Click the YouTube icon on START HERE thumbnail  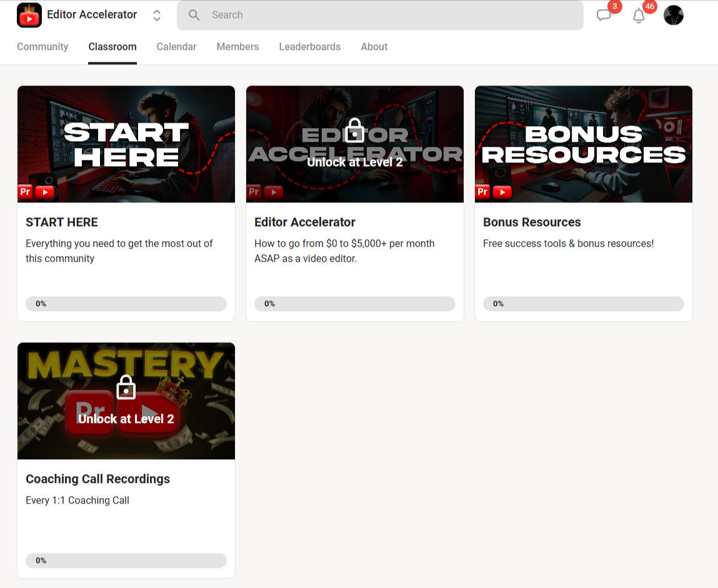[45, 192]
